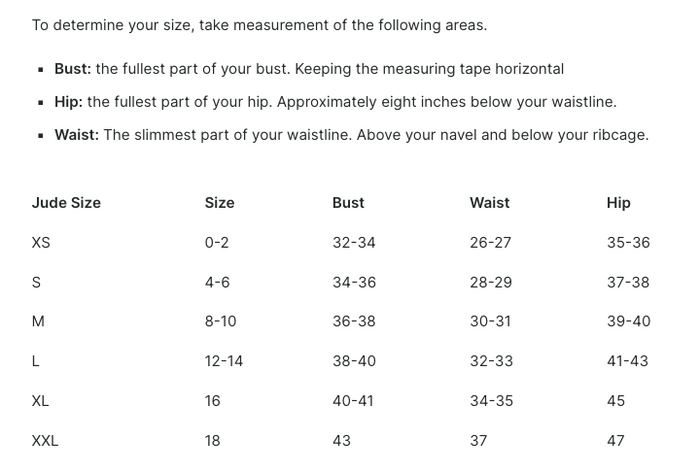Screen dimensions: 700x473
Task: Select the XL row label
Action: (x=40, y=401)
